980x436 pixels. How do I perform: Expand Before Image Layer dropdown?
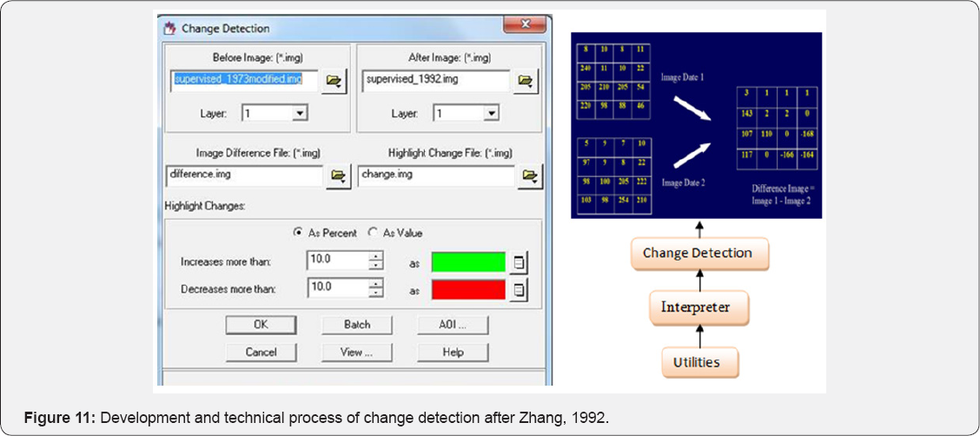pos(300,113)
